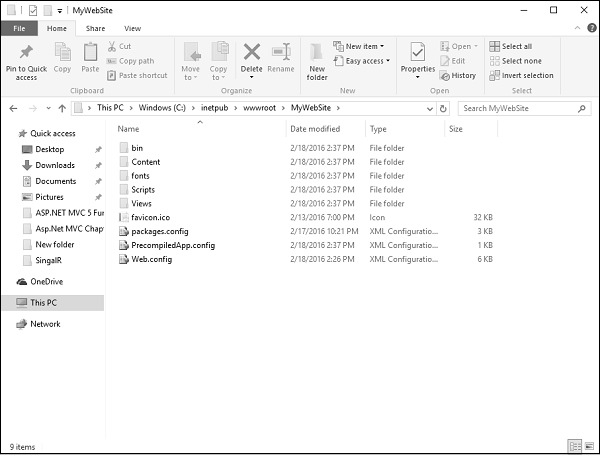Click Invert selection in Select group
The height and width of the screenshot is (455, 600).
tap(526, 75)
